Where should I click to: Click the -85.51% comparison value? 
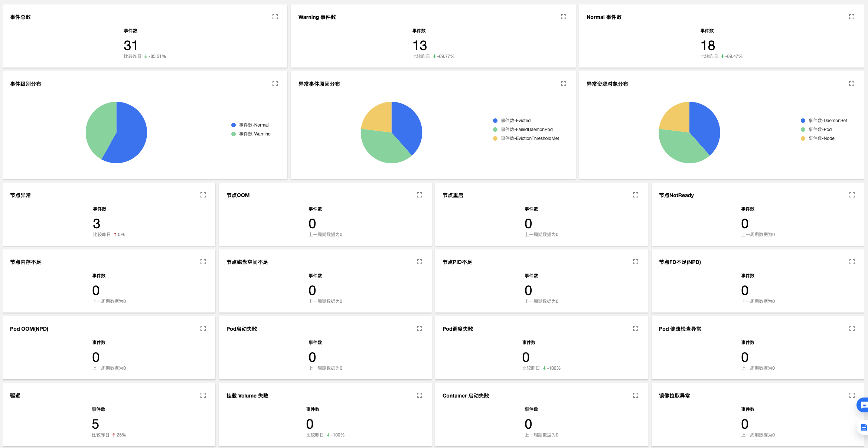(157, 56)
